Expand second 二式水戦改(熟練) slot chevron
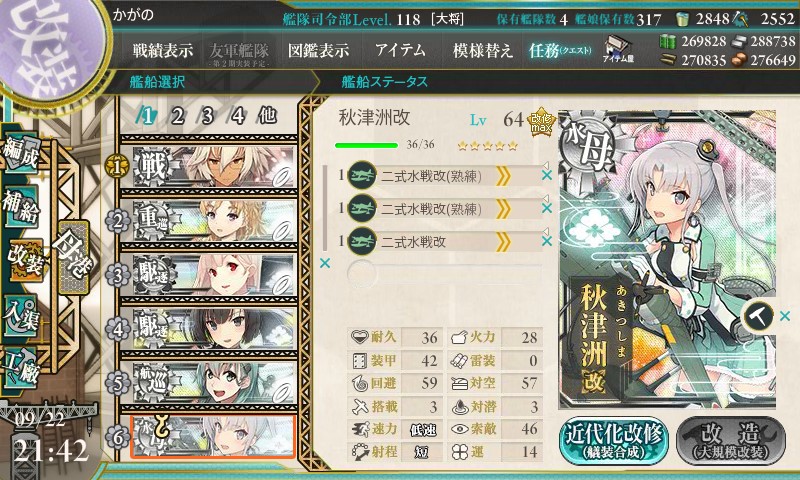This screenshot has width=800, height=480. click(x=503, y=209)
